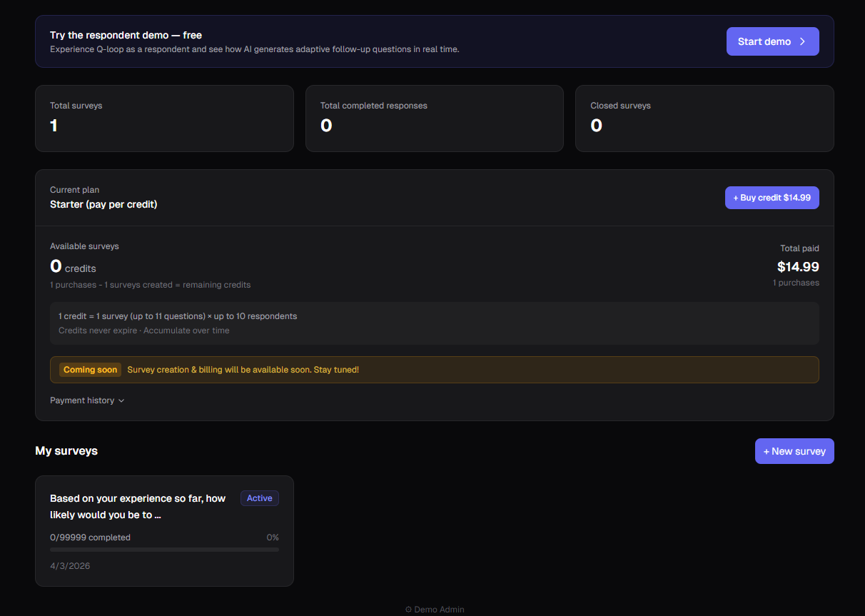This screenshot has height=616, width=865.
Task: Select the Total completed responses card
Action: pos(435,118)
